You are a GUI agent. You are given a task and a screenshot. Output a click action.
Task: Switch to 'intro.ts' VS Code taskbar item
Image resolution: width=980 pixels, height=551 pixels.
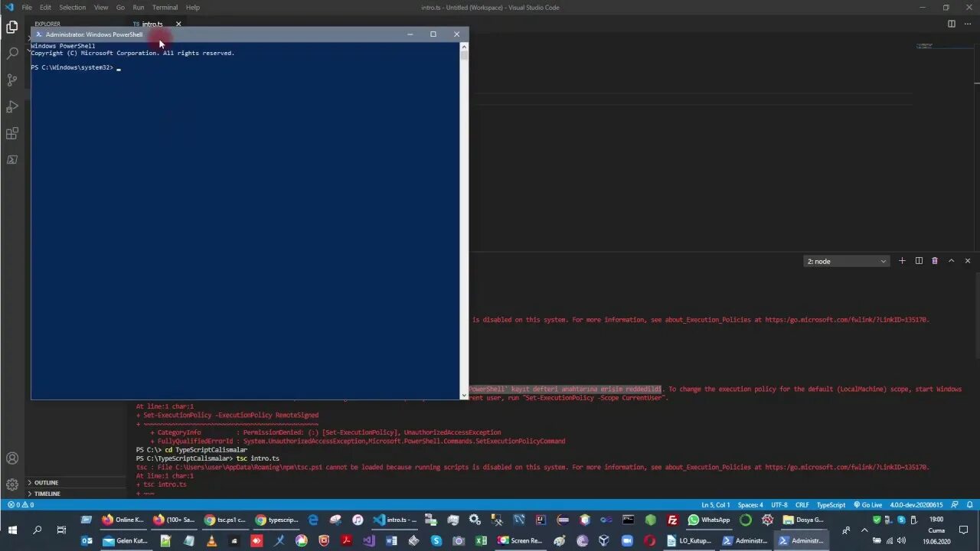point(395,520)
